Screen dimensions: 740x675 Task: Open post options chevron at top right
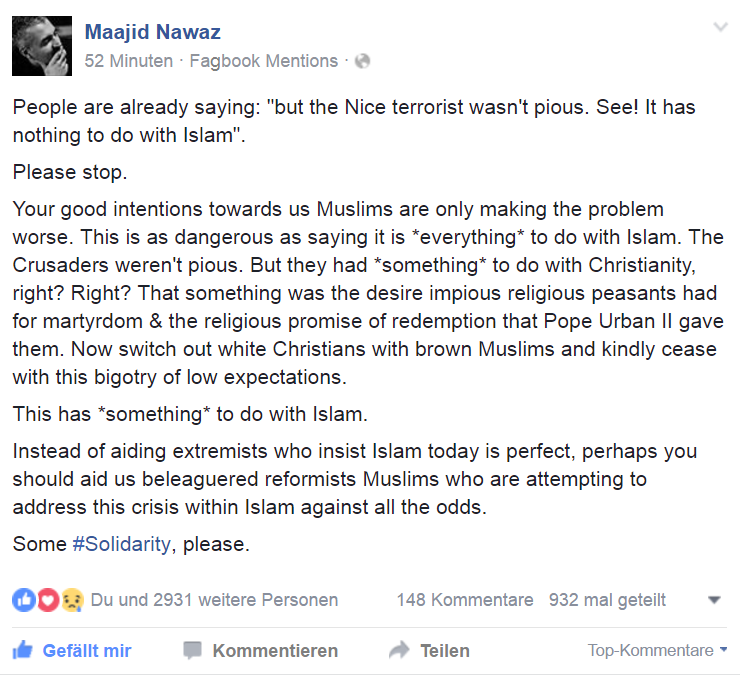click(x=720, y=28)
